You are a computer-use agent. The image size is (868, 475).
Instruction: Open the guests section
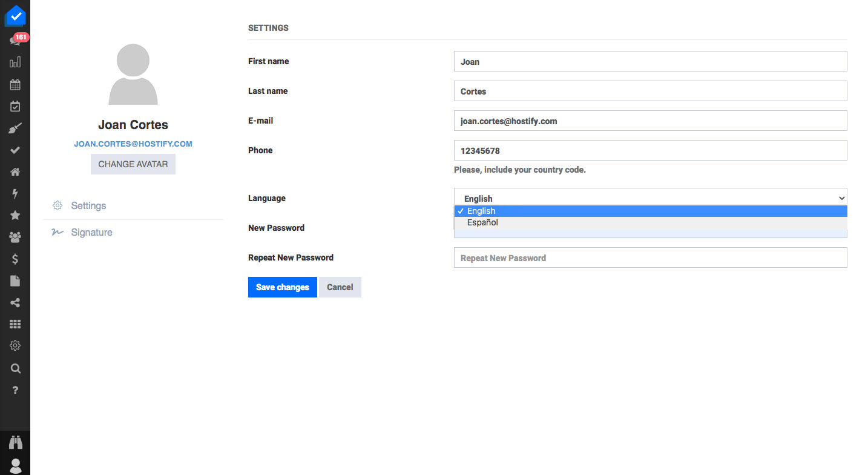(15, 237)
